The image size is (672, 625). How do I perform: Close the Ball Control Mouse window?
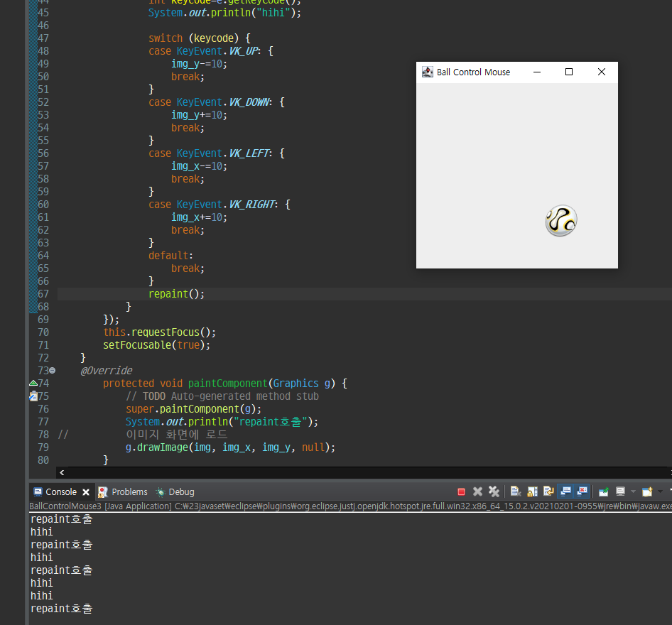(x=601, y=72)
